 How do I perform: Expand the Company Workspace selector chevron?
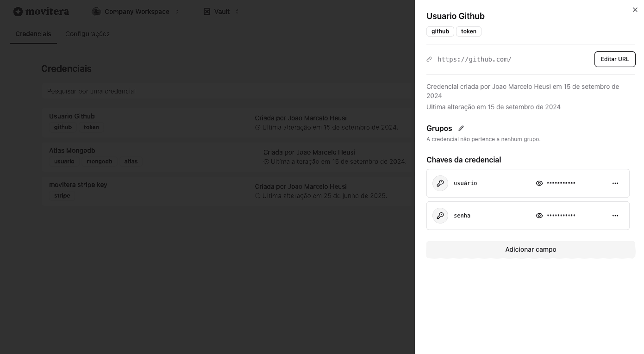pyautogui.click(x=177, y=12)
